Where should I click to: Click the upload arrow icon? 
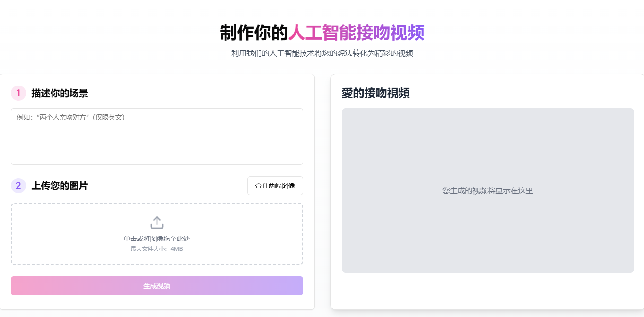(157, 223)
